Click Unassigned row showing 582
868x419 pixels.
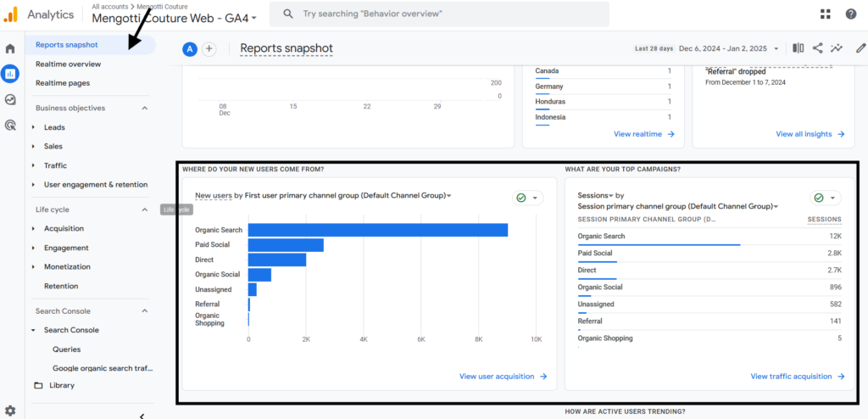(709, 304)
